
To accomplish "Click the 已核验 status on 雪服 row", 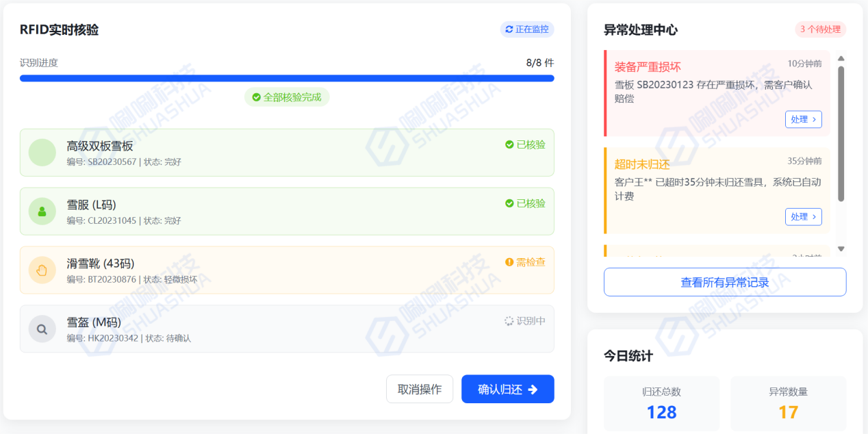I will (x=525, y=203).
